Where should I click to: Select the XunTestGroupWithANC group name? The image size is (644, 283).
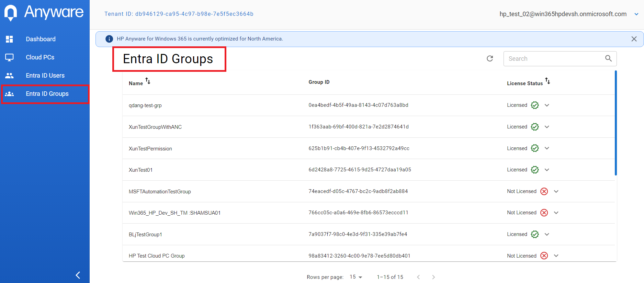click(x=155, y=127)
